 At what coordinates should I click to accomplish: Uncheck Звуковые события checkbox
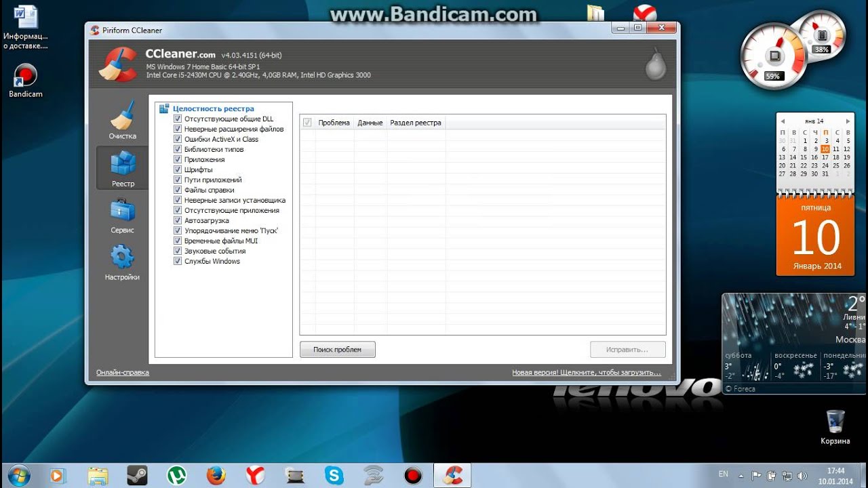point(178,251)
